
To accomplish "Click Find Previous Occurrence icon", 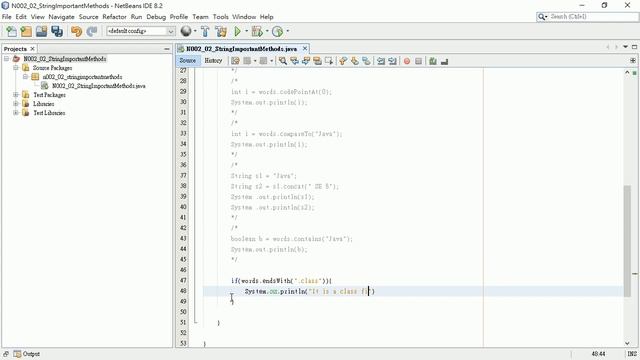I will pos(294,61).
